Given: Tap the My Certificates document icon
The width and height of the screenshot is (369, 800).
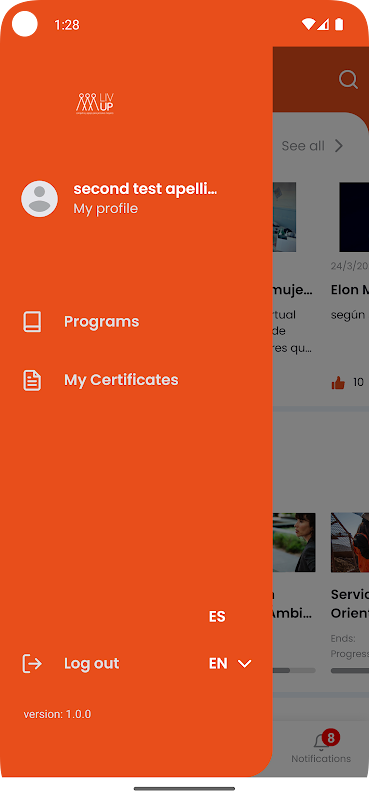Looking at the screenshot, I should coord(32,381).
